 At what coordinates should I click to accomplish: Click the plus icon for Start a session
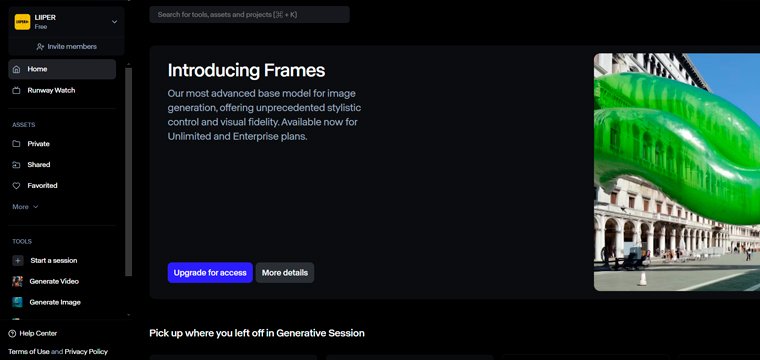[17, 261]
